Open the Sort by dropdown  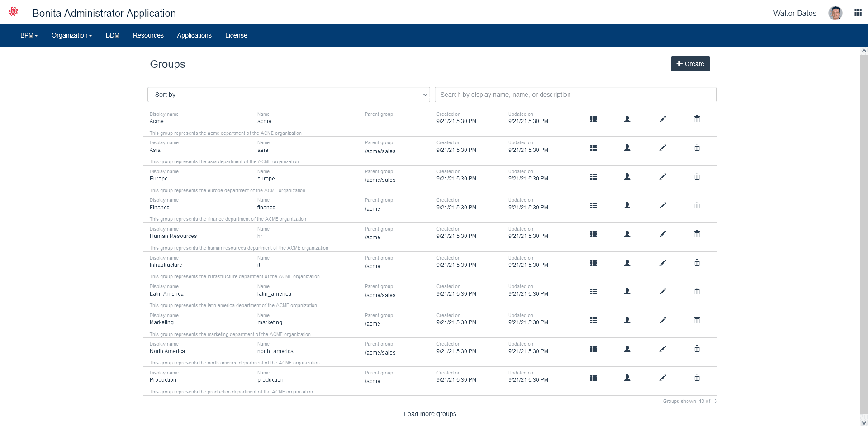pyautogui.click(x=289, y=95)
